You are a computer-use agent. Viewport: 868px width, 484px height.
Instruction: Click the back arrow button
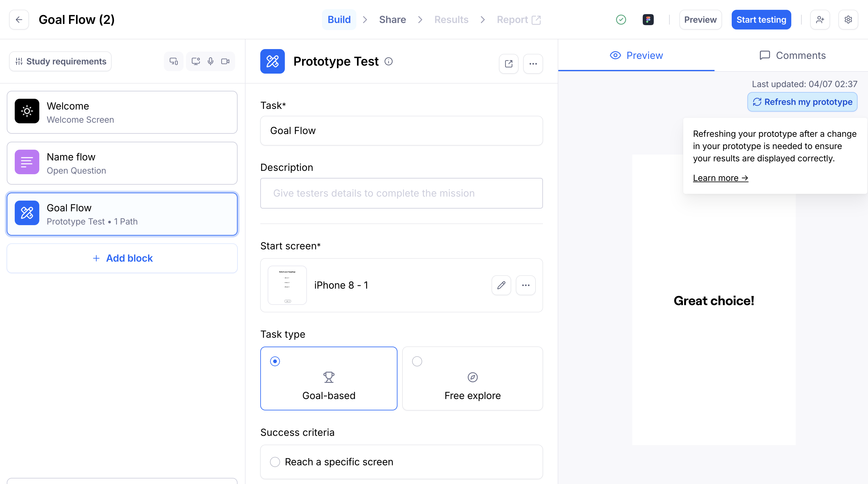pyautogui.click(x=19, y=20)
